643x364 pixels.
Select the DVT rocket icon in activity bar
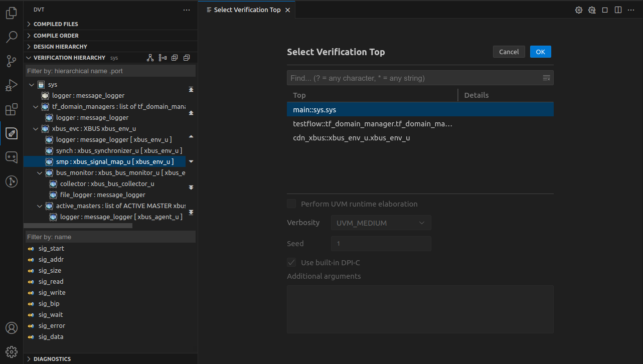(x=11, y=133)
